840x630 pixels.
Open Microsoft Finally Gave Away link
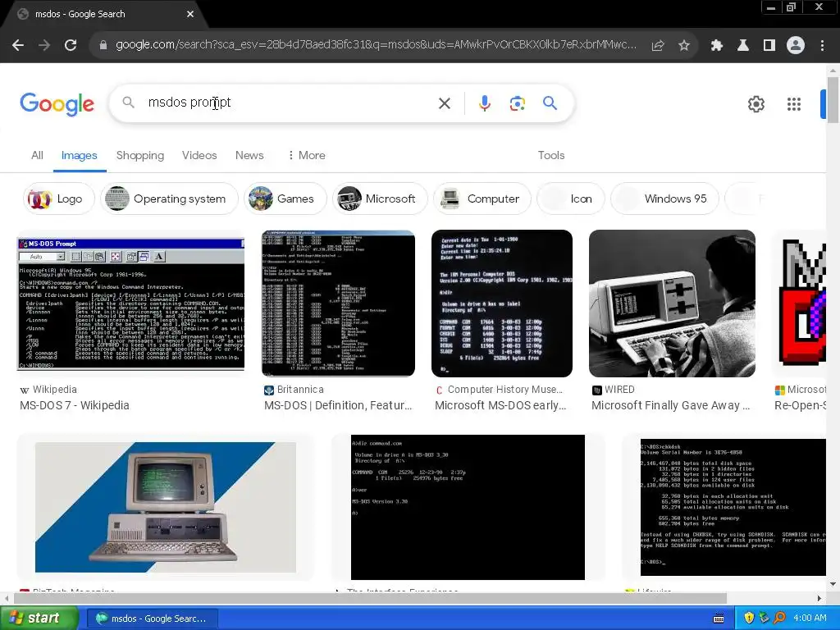click(671, 405)
